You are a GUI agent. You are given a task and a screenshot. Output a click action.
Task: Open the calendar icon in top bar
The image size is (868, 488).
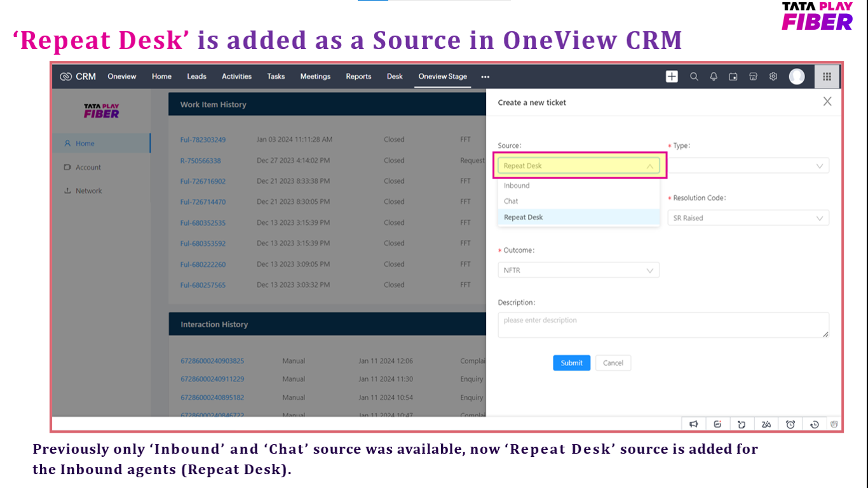pyautogui.click(x=733, y=76)
